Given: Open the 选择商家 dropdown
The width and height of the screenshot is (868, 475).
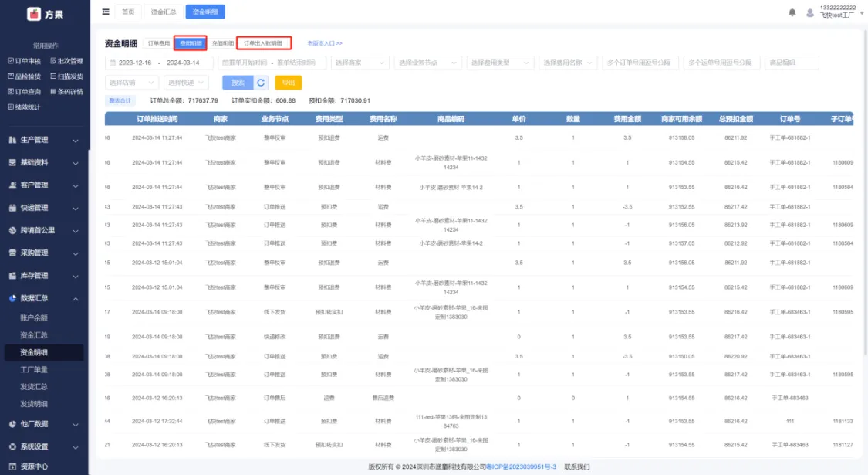Looking at the screenshot, I should [360, 63].
